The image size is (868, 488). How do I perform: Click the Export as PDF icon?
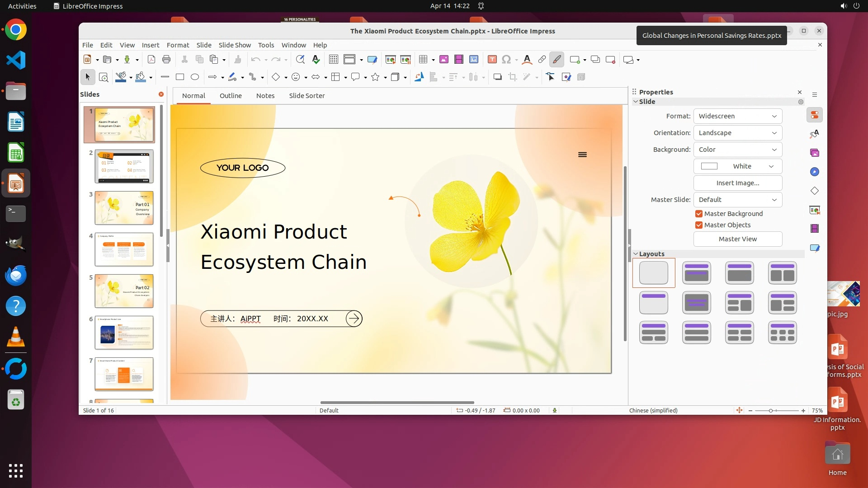tap(151, 60)
